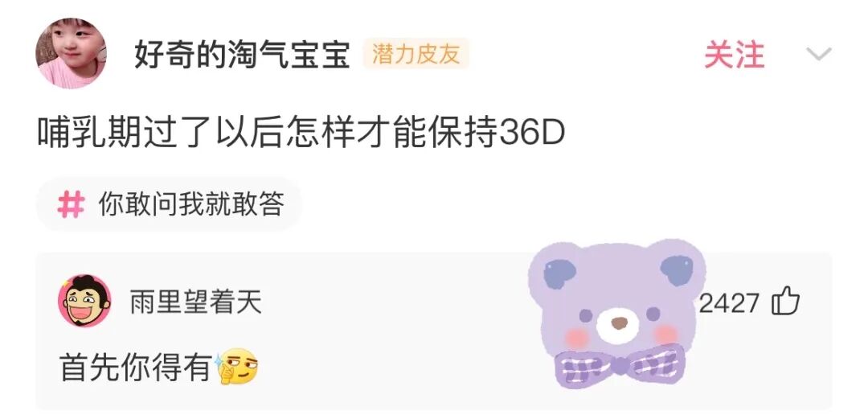
Task: Follow the author with 关注
Action: pyautogui.click(x=734, y=55)
